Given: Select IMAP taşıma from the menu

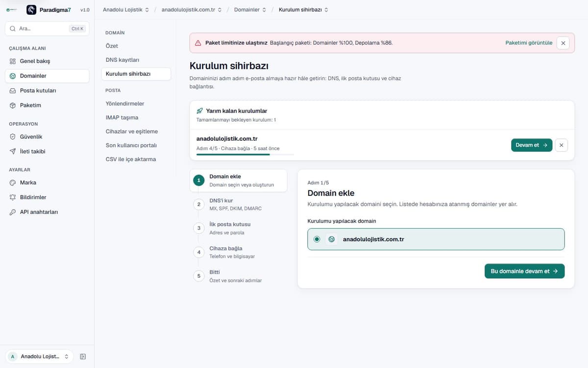Looking at the screenshot, I should pos(136,118).
